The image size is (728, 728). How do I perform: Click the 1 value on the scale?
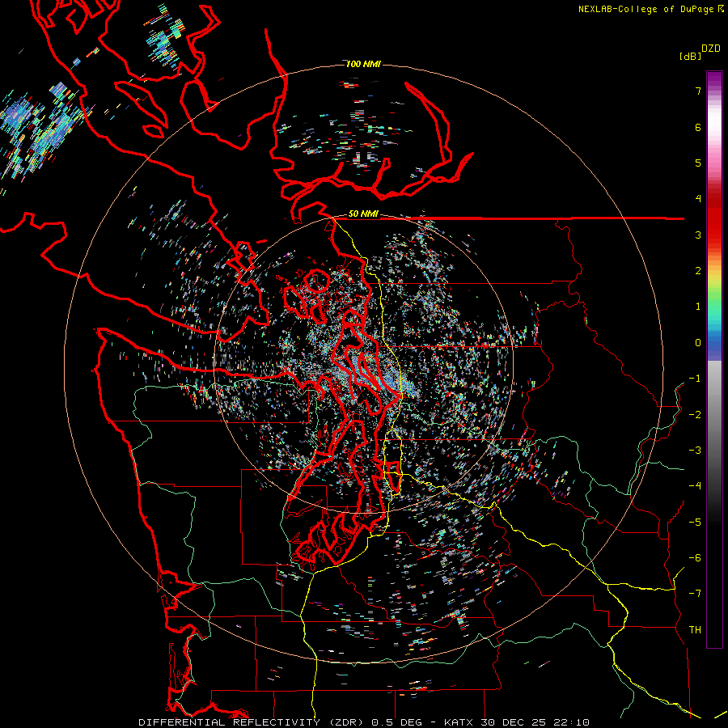coord(698,307)
